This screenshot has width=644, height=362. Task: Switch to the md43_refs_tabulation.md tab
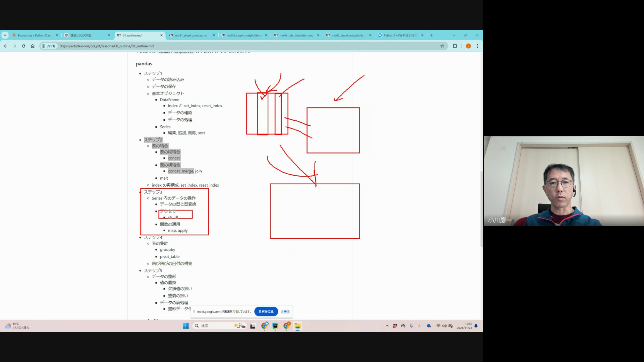(x=296, y=35)
